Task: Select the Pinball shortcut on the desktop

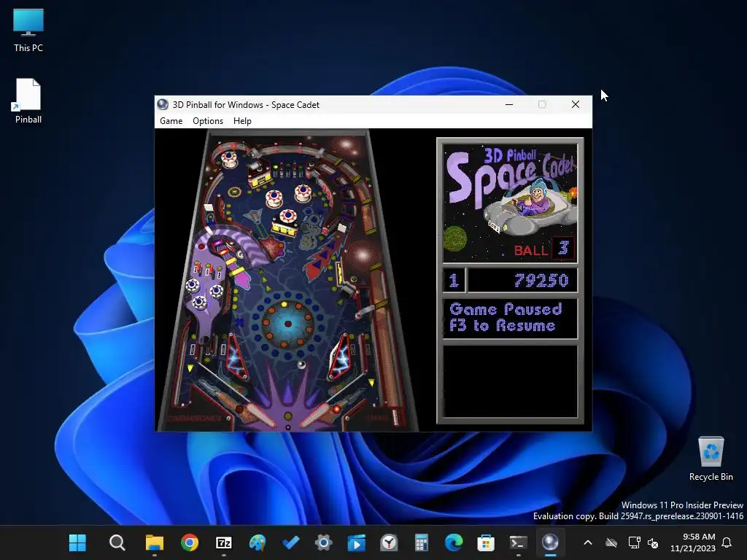Action: [28, 101]
